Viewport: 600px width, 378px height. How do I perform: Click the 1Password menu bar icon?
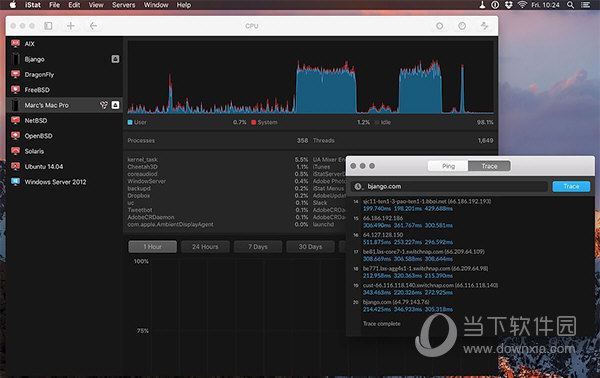tap(495, 5)
